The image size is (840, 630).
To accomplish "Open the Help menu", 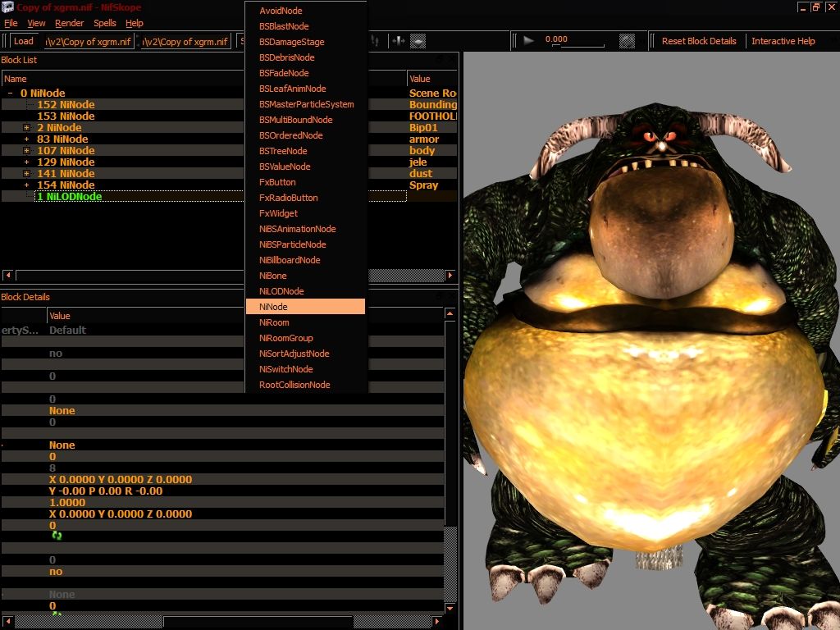I will tap(135, 23).
